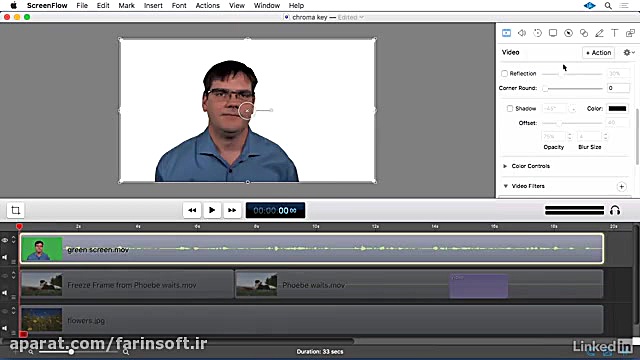Image resolution: width=640 pixels, height=360 pixels.
Task: Open the Window menu
Action: click(x=267, y=6)
